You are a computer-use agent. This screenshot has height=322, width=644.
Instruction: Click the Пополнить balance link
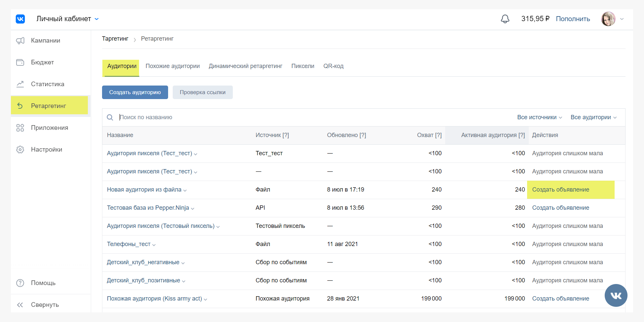point(573,19)
